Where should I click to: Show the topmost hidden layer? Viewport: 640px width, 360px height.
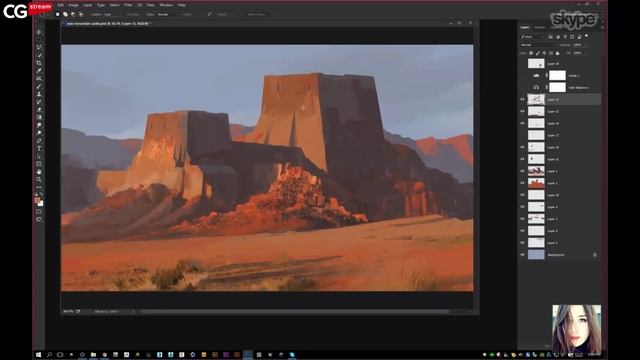(x=522, y=63)
